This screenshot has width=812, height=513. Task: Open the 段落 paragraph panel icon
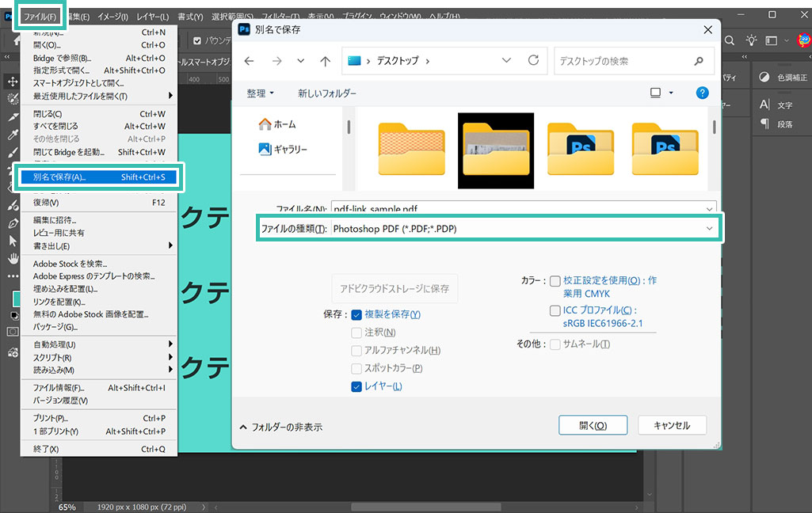[764, 123]
